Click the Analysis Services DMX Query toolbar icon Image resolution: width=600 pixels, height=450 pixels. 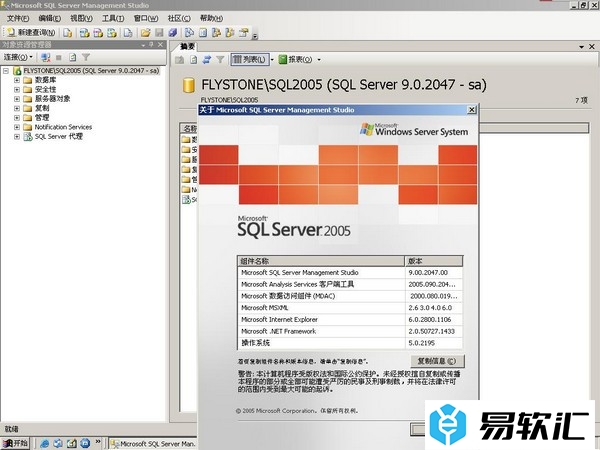point(98,33)
